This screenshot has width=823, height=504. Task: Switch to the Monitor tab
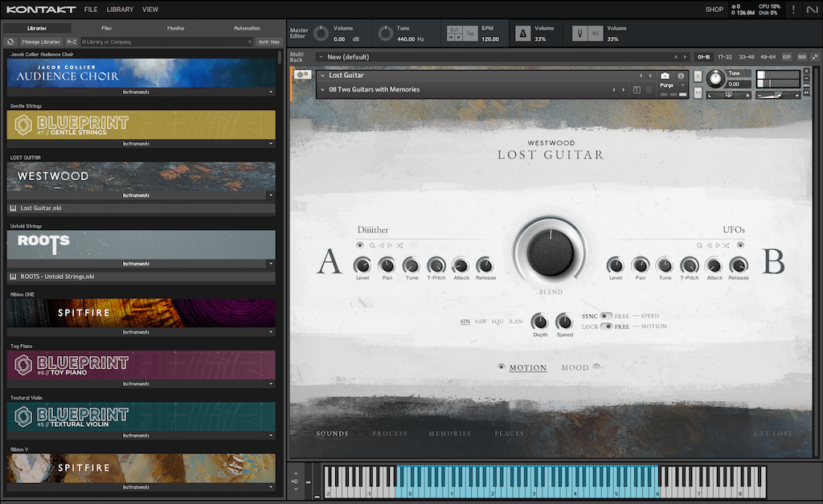176,28
